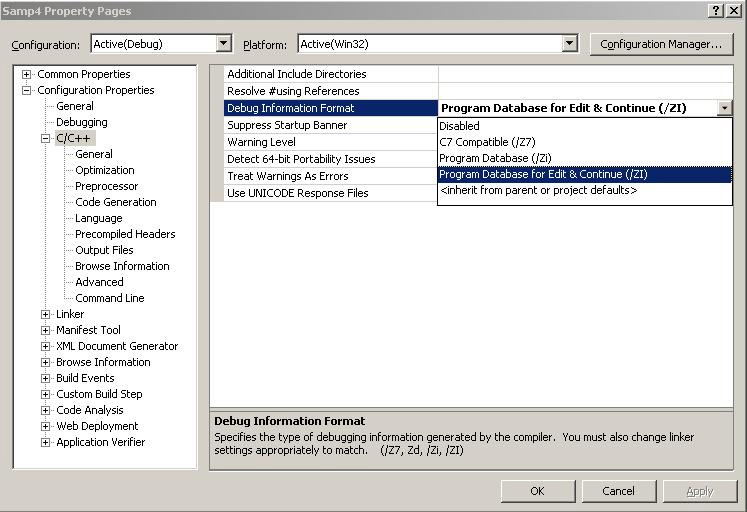Open the Debugging properties page

click(82, 122)
